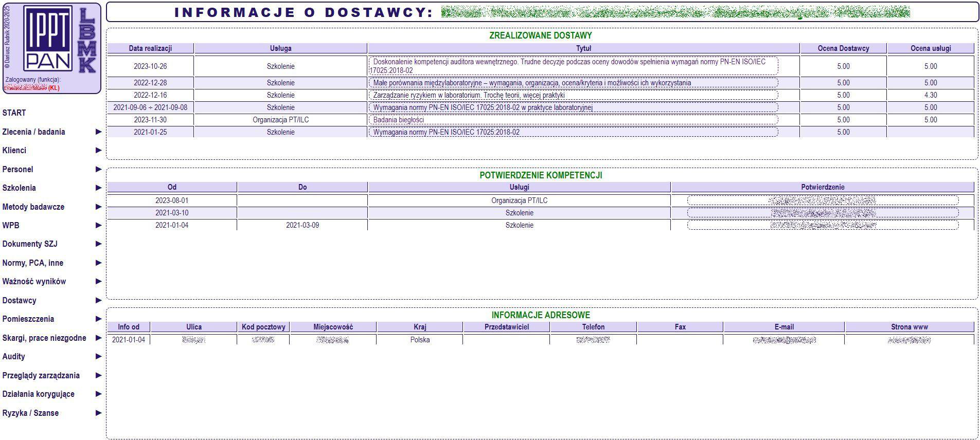Open the WPB menu
The image size is (980, 440).
click(10, 226)
